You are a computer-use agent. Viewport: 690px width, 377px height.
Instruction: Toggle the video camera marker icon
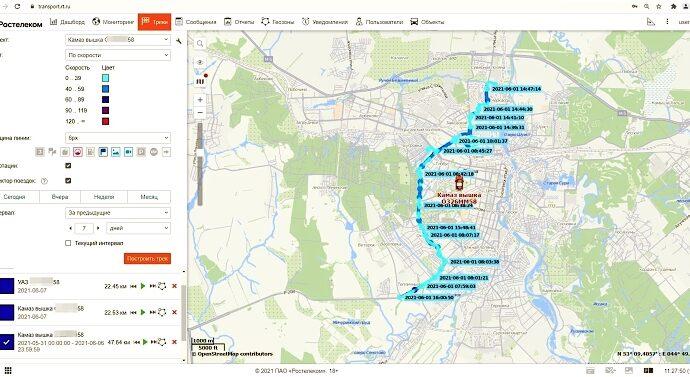click(128, 152)
